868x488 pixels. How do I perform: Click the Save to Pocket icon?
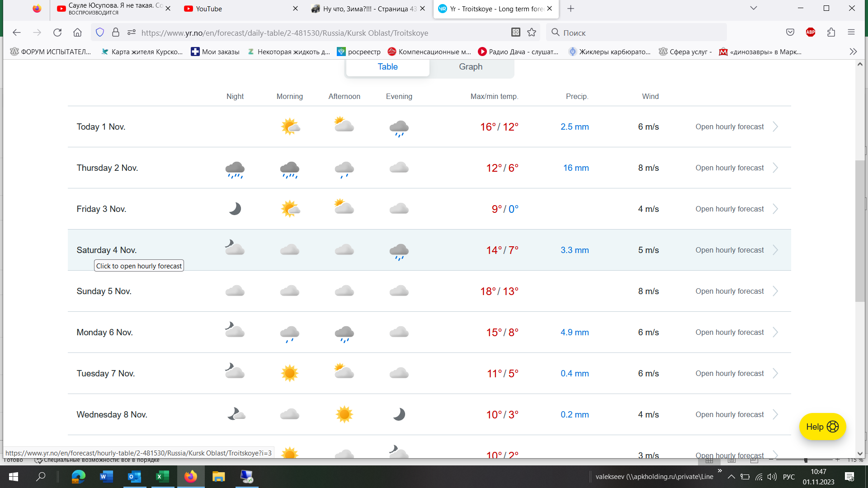point(790,33)
